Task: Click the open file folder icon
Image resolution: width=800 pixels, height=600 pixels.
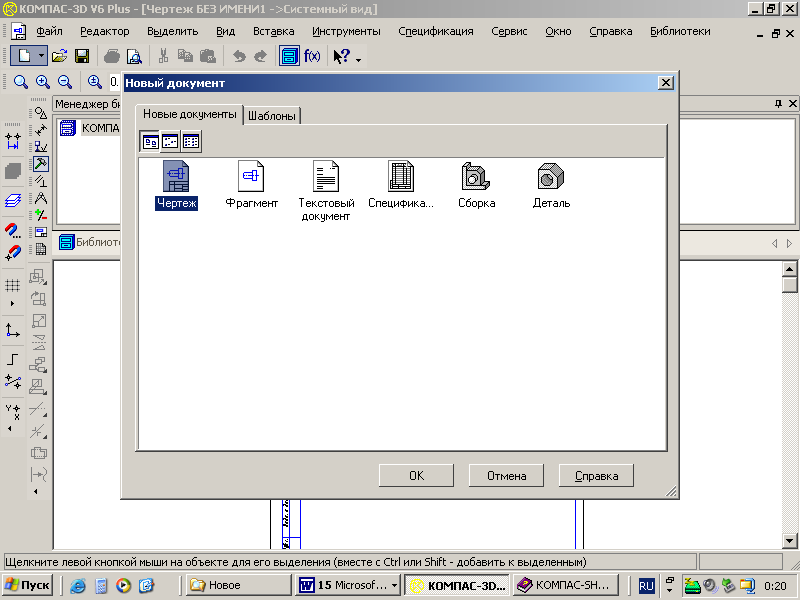Action: [60, 56]
